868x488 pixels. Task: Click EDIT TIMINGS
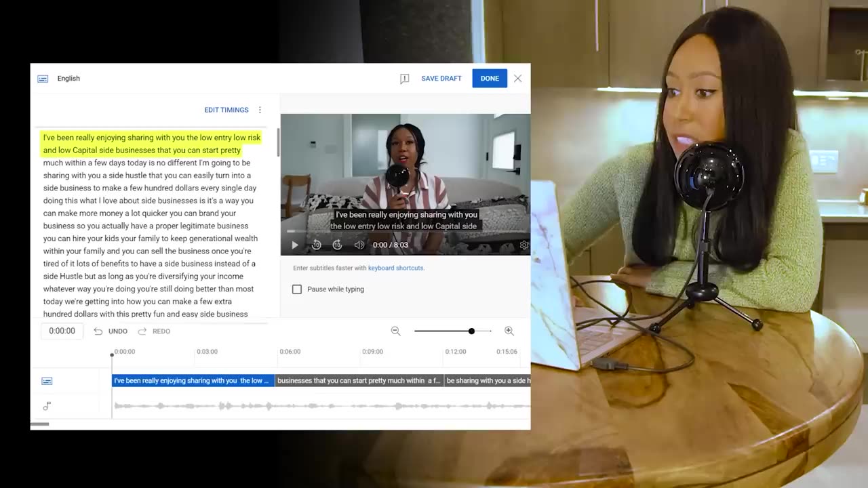pos(226,110)
